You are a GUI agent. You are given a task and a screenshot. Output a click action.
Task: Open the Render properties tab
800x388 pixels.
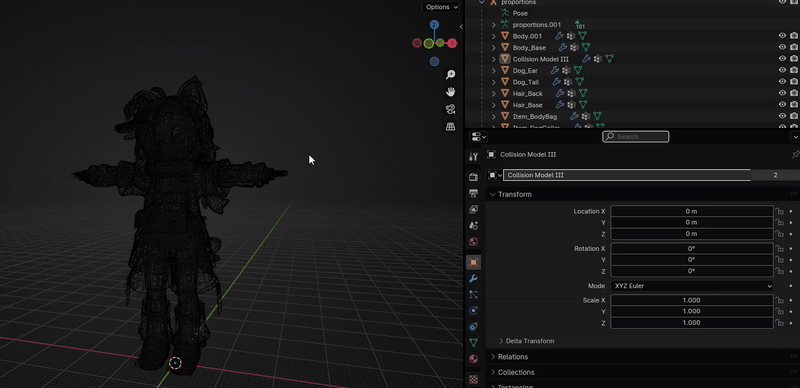(x=473, y=177)
